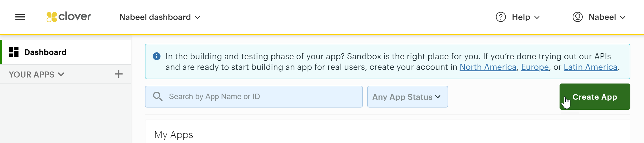Open the Latin America link

click(590, 67)
